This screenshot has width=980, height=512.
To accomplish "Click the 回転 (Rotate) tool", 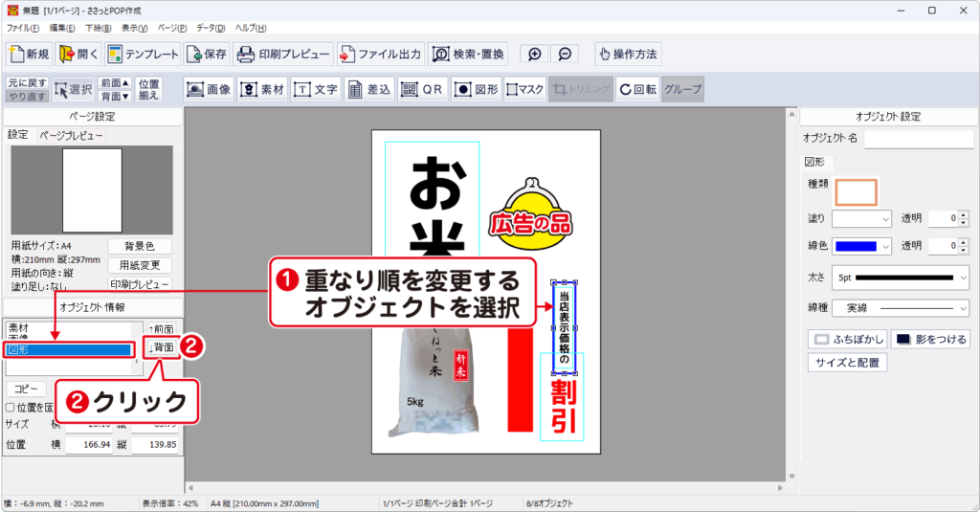I will (637, 89).
